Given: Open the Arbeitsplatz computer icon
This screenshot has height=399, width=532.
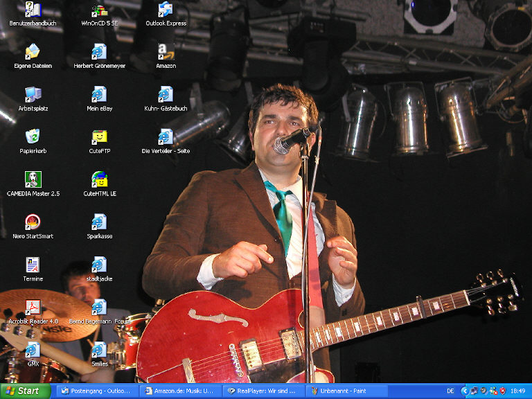Looking at the screenshot, I should tap(33, 94).
